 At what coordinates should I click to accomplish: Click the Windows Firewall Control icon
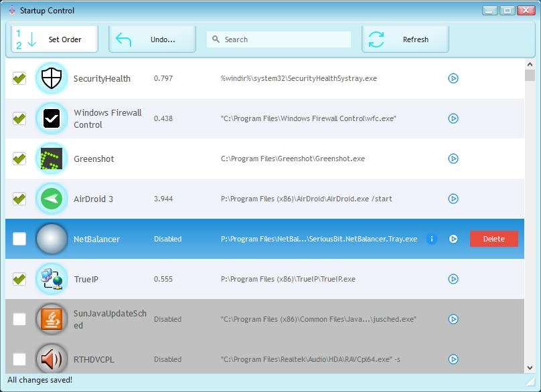point(52,118)
